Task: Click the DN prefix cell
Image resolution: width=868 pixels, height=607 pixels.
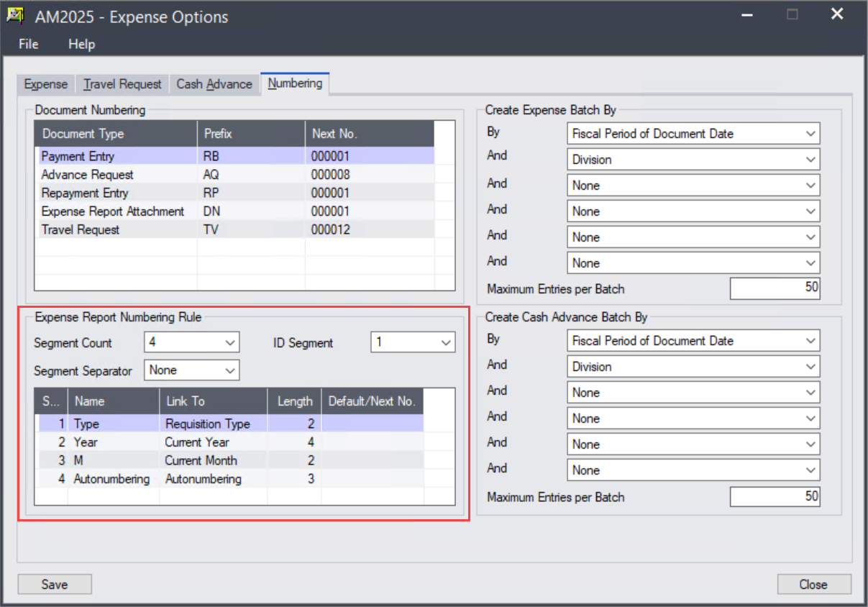Action: coord(251,211)
